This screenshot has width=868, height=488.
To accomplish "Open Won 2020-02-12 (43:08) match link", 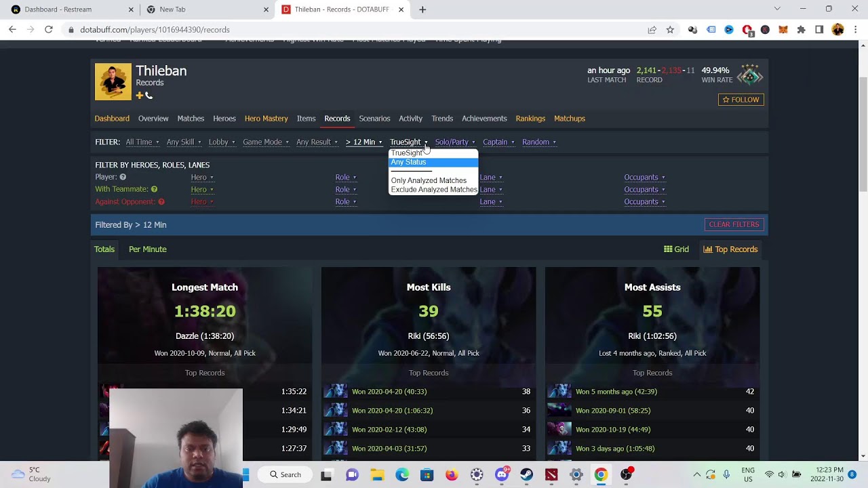I will [x=389, y=430].
